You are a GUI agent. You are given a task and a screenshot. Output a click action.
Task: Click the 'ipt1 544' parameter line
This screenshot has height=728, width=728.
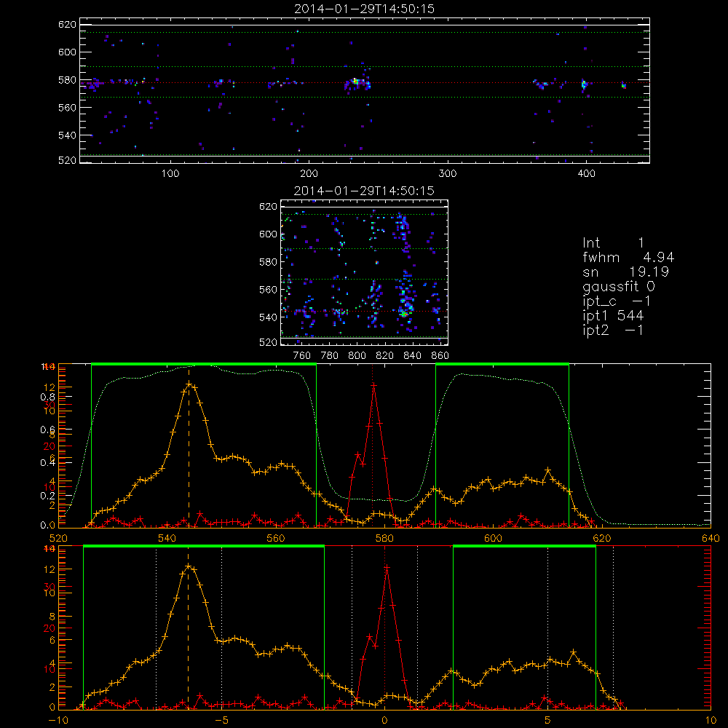pos(613,316)
